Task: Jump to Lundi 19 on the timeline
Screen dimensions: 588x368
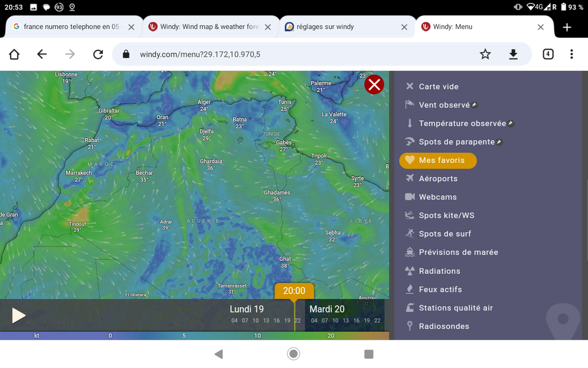Action: click(x=246, y=309)
